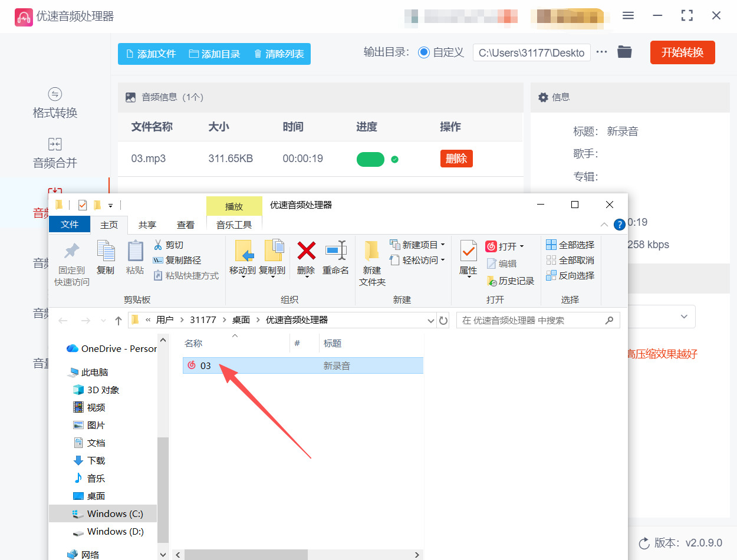
Task: Click 删除 to remove 03.mp3 from list
Action: 456,159
